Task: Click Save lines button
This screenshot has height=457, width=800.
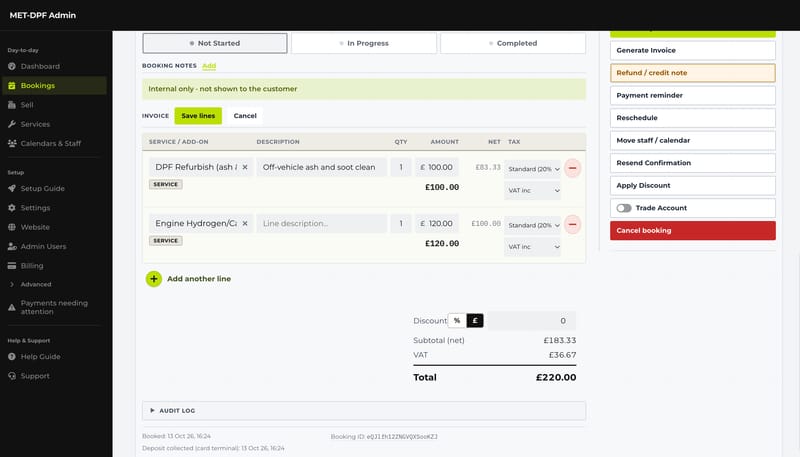Action: click(198, 116)
